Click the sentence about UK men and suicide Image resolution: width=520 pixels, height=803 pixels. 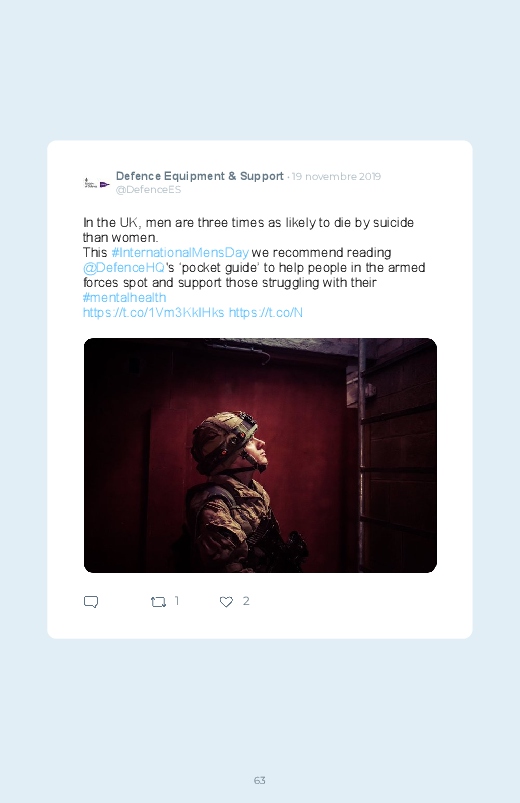click(x=248, y=230)
